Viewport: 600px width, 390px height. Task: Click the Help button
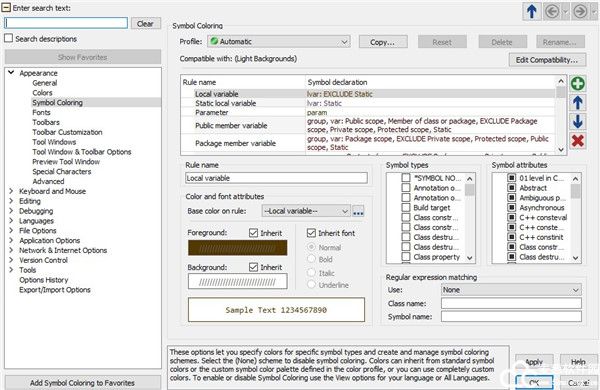coord(578,362)
